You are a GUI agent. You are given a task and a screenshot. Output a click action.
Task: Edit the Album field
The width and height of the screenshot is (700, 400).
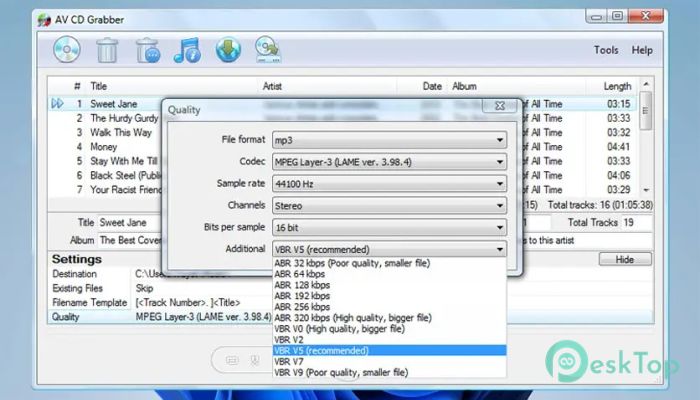(129, 241)
